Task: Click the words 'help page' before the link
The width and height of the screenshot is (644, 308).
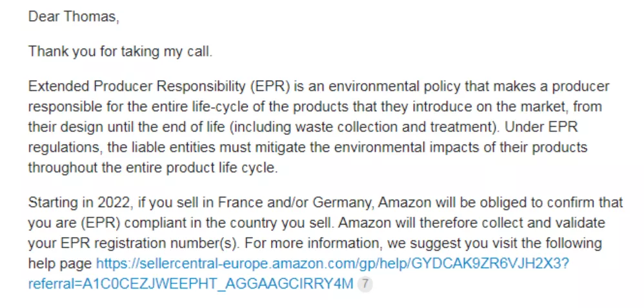Action: [60, 263]
